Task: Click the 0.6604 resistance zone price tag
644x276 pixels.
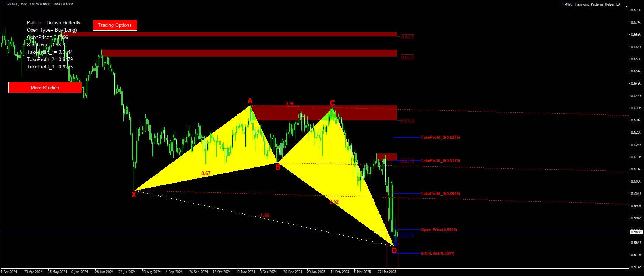Action: click(407, 57)
